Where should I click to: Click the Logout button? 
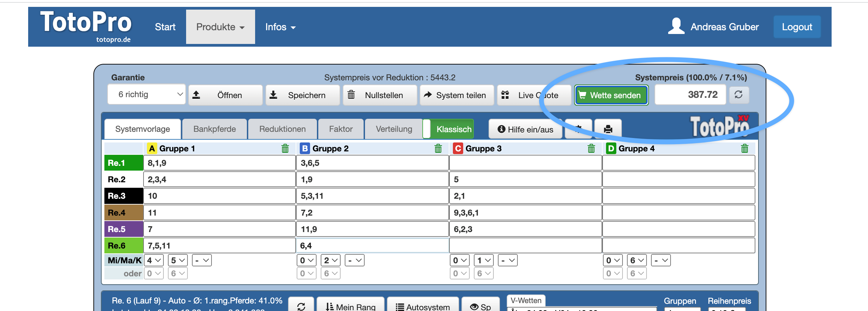coord(797,27)
